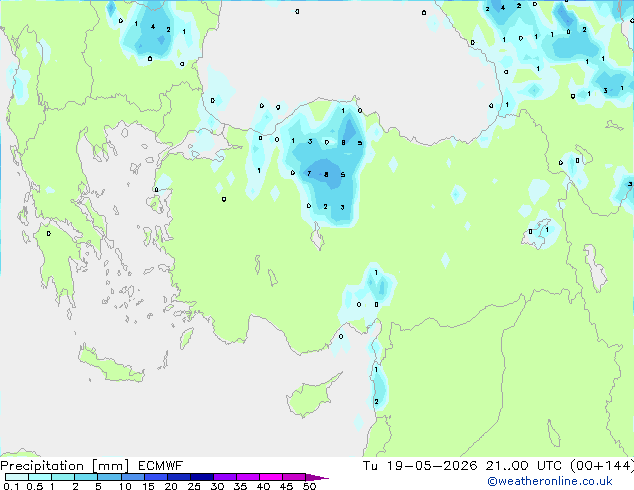
Task: Pick the 2–5 mm legend color swatch
Action: point(86,477)
